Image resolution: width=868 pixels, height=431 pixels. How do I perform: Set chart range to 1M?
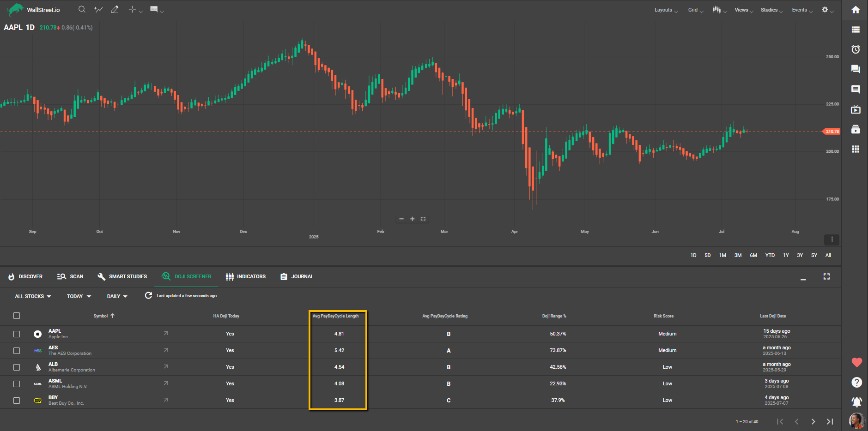pyautogui.click(x=722, y=255)
